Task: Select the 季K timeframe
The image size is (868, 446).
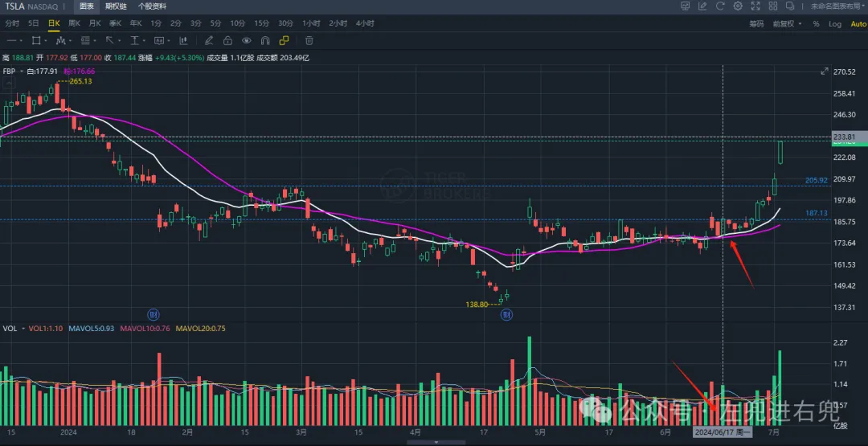Action: (115, 24)
